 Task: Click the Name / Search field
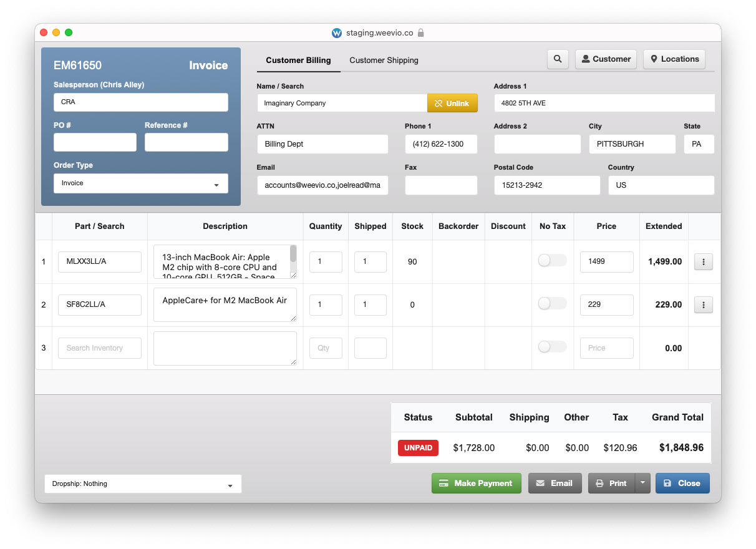tap(342, 103)
